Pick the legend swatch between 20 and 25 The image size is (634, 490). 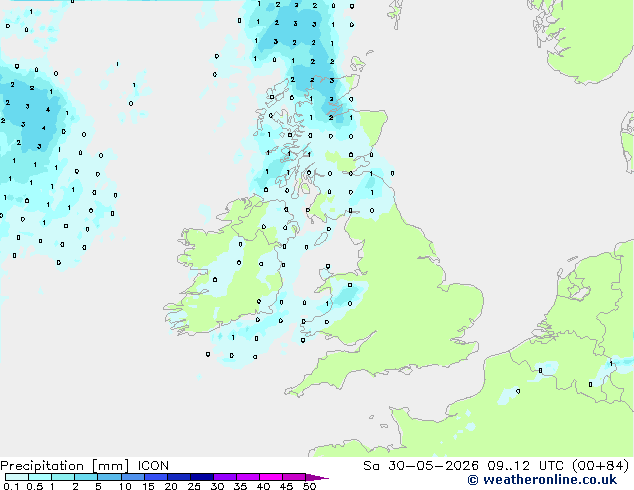(x=179, y=477)
